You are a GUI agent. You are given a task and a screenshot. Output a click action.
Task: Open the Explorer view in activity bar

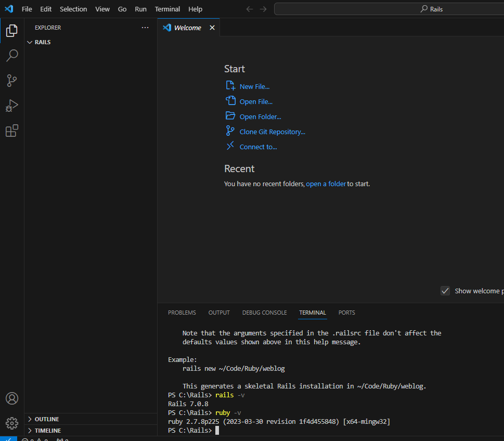(x=12, y=31)
